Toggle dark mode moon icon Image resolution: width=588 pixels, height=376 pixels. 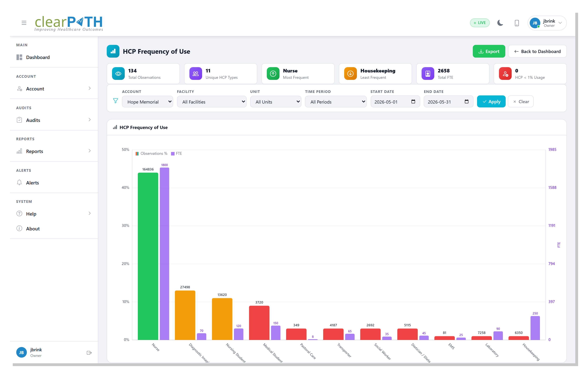[x=500, y=23]
